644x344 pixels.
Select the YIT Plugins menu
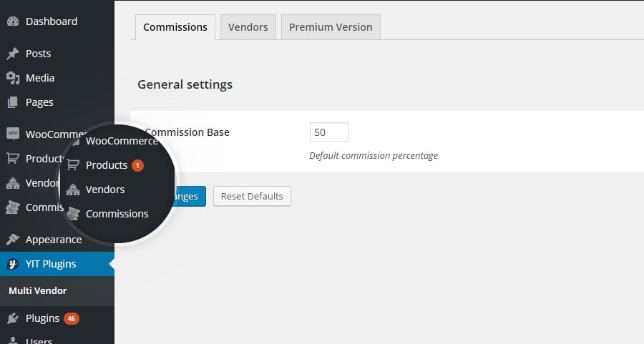coord(57,264)
